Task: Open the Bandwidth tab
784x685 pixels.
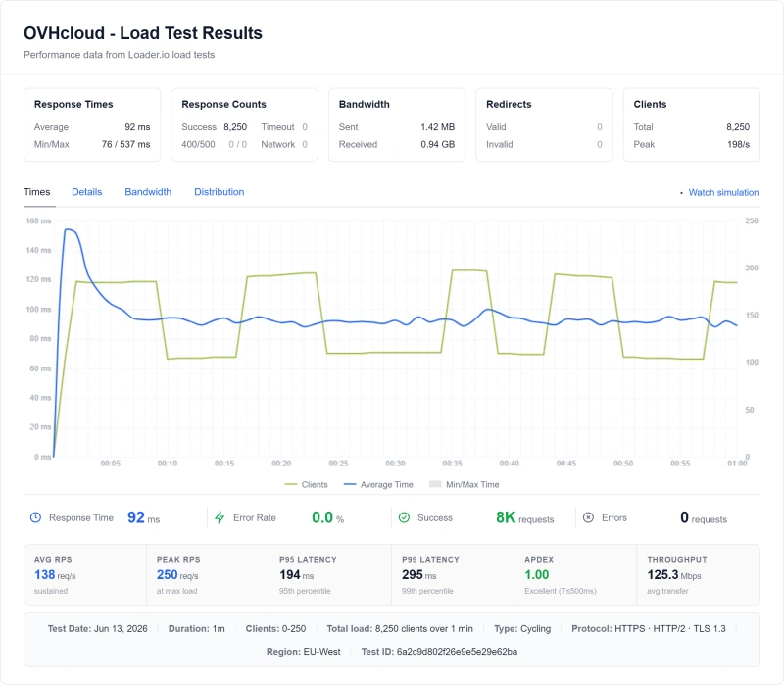Action: (148, 192)
